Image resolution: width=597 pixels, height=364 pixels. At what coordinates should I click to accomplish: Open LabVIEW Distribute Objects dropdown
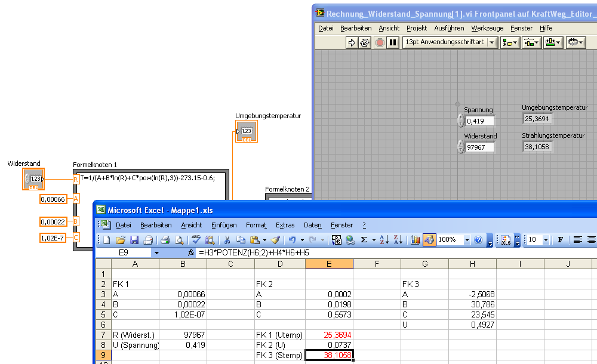(531, 42)
